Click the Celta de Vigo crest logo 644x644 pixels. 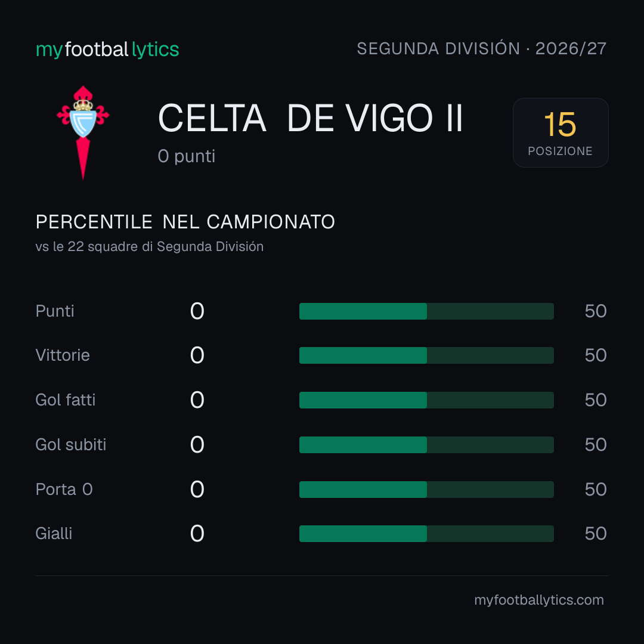click(83, 132)
